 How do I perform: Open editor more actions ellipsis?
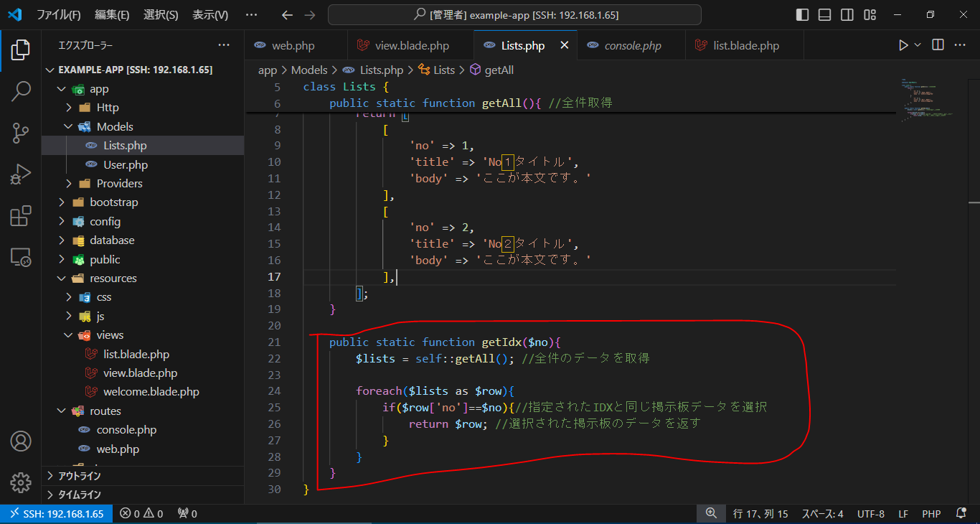pos(961,45)
